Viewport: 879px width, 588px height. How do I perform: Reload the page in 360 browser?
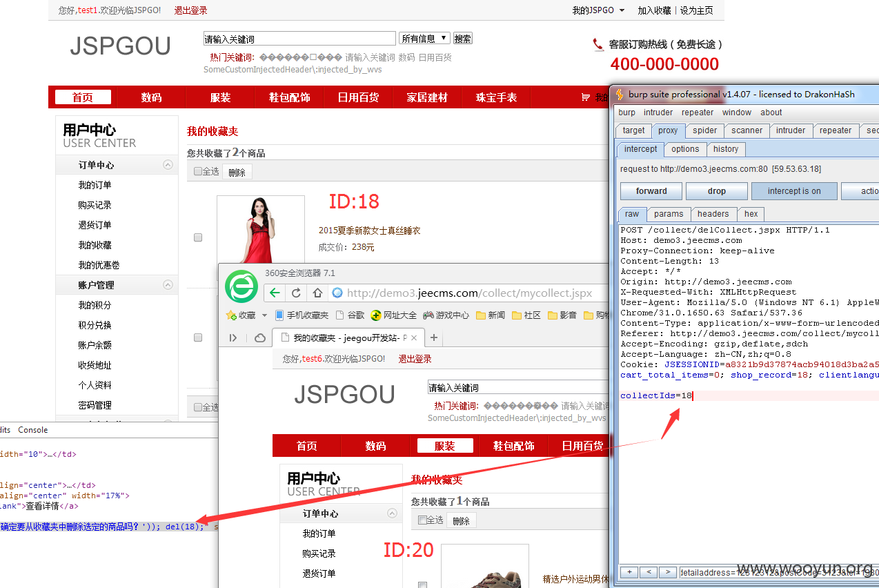[296, 293]
